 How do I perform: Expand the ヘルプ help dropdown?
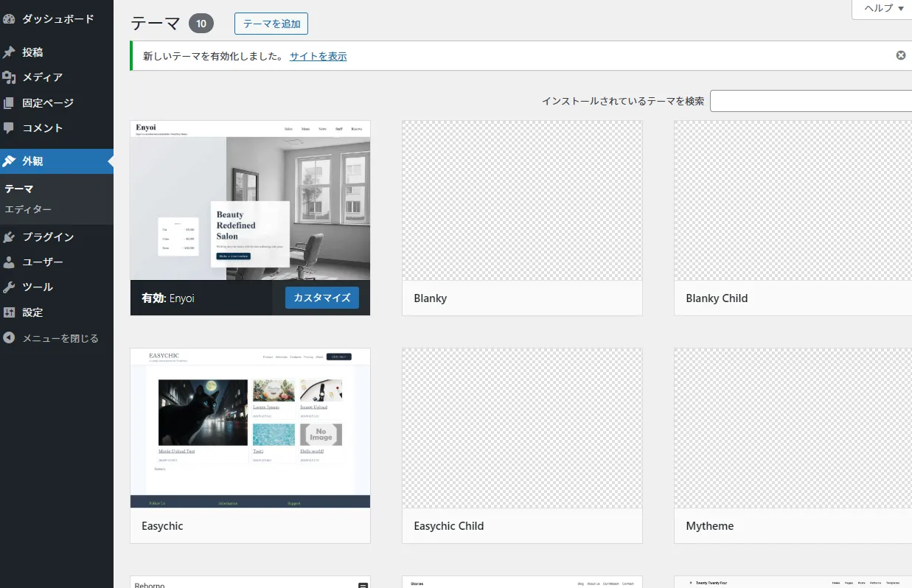(883, 9)
